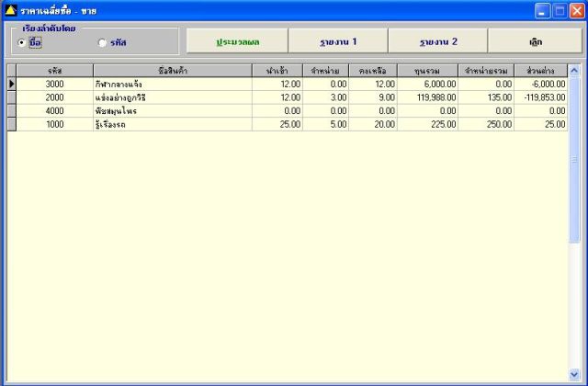Click the นำเข้า column header

(x=277, y=71)
